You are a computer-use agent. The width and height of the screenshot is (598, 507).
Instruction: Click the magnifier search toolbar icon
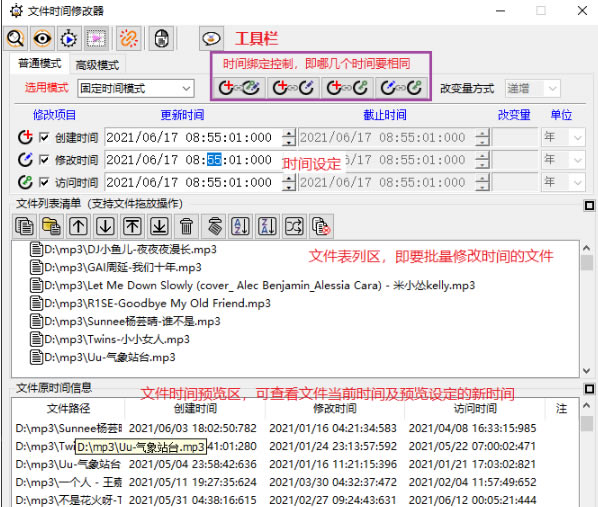point(15,39)
